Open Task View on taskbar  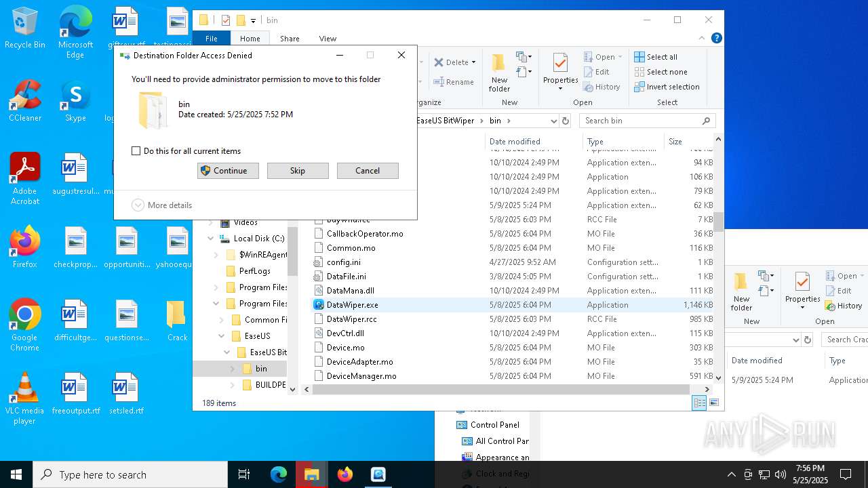point(244,474)
